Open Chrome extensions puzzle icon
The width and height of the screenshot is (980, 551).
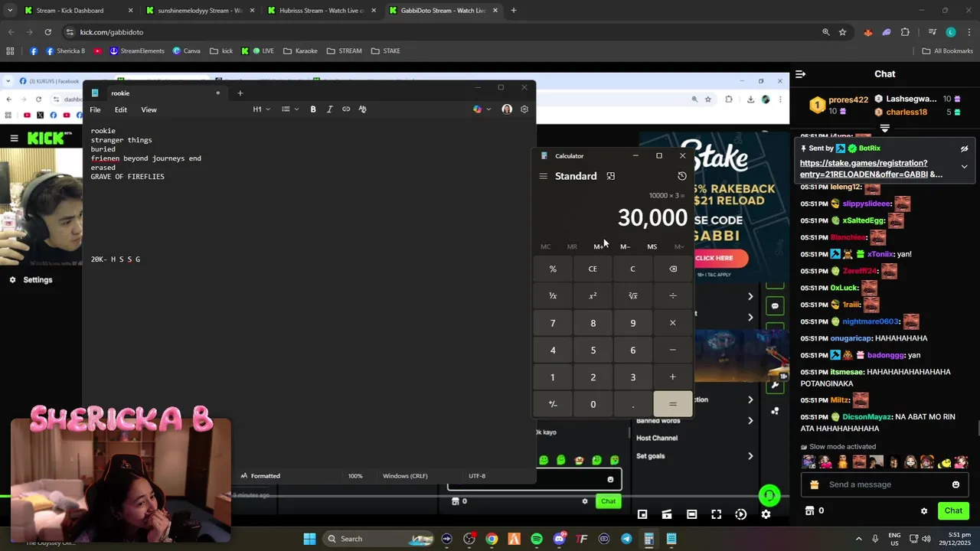[x=905, y=32]
